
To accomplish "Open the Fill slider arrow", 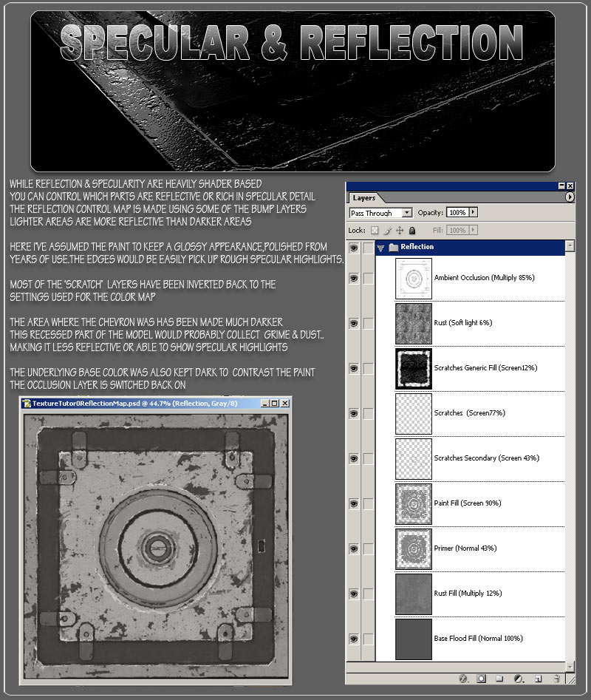I will 474,230.
